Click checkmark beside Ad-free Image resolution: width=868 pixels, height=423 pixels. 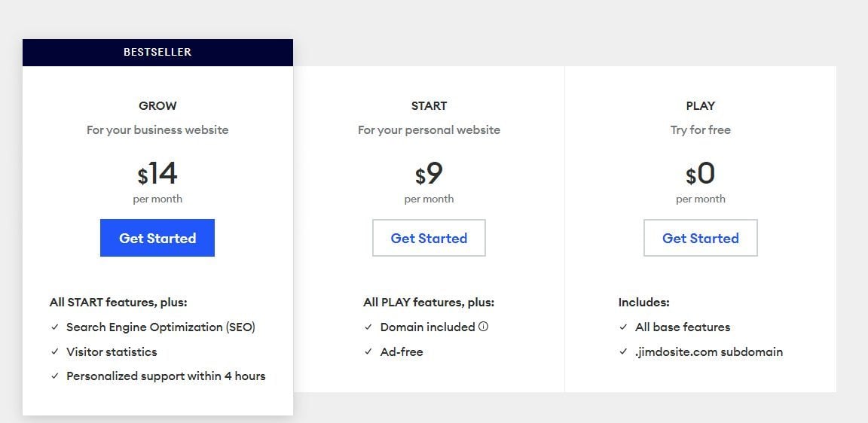point(368,351)
